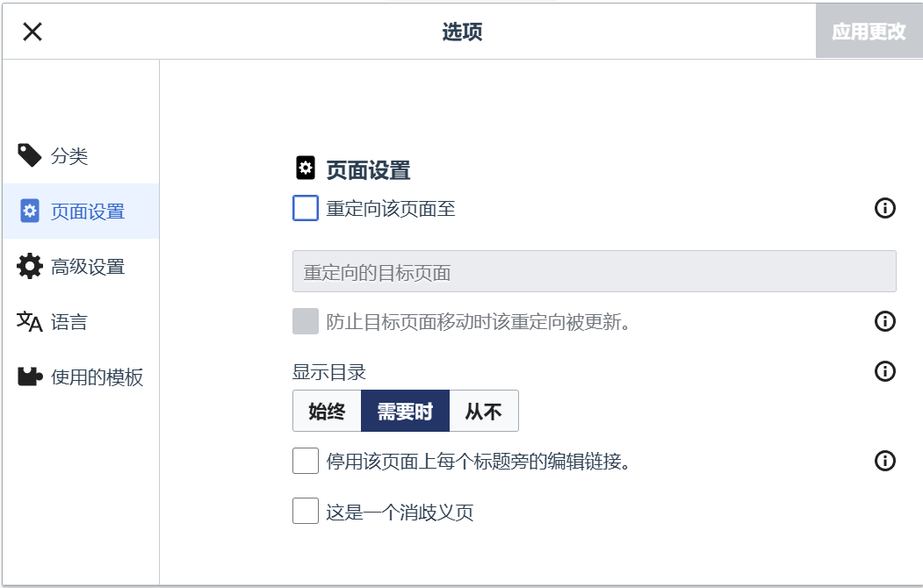Click the 分类 tag icon in sidebar
This screenshot has height=588, width=923.
[x=29, y=156]
